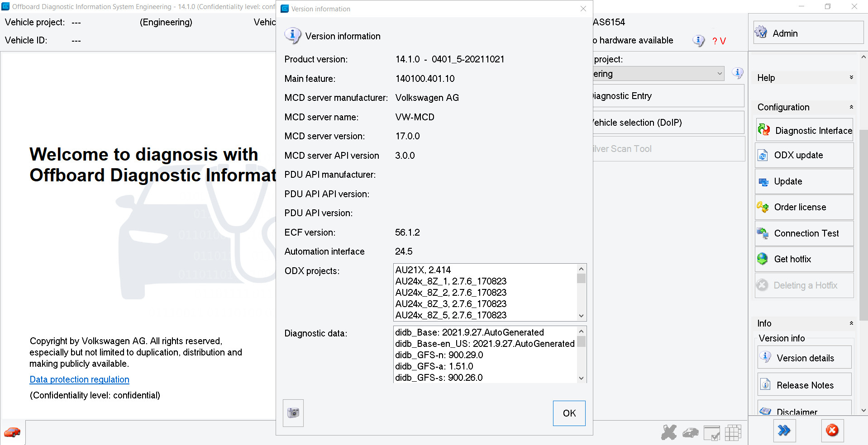Select didb_GFS-s: 900.26.0 row
The image size is (868, 445).
[485, 378]
